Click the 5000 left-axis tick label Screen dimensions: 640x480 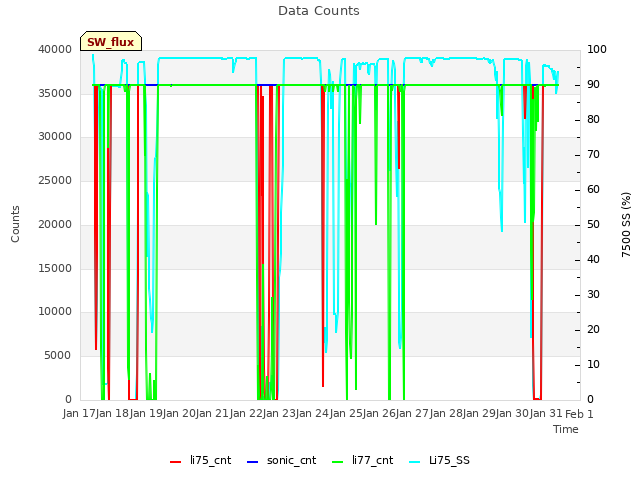coord(58,356)
